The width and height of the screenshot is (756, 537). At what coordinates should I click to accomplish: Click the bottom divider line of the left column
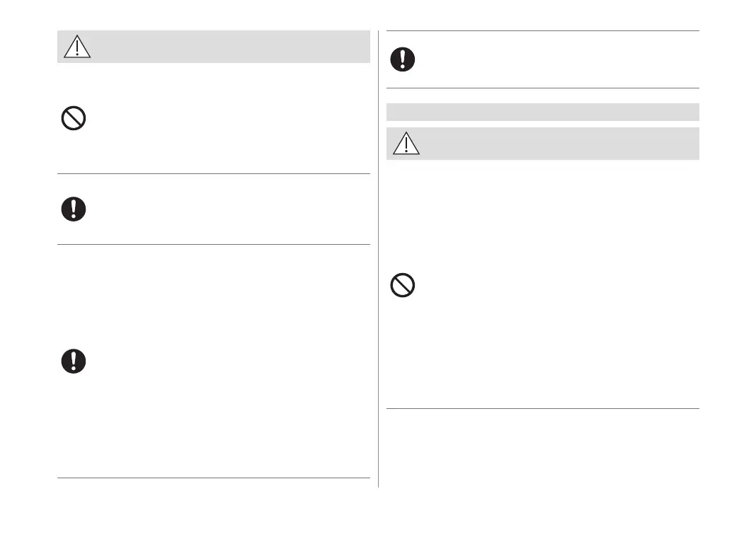213,478
